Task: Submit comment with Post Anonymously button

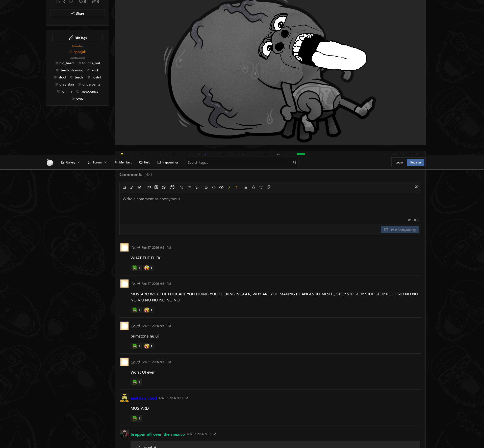Action: pos(400,230)
